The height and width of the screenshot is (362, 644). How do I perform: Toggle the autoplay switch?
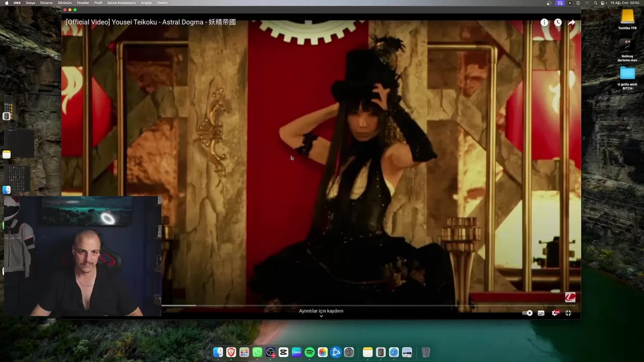coord(527,313)
